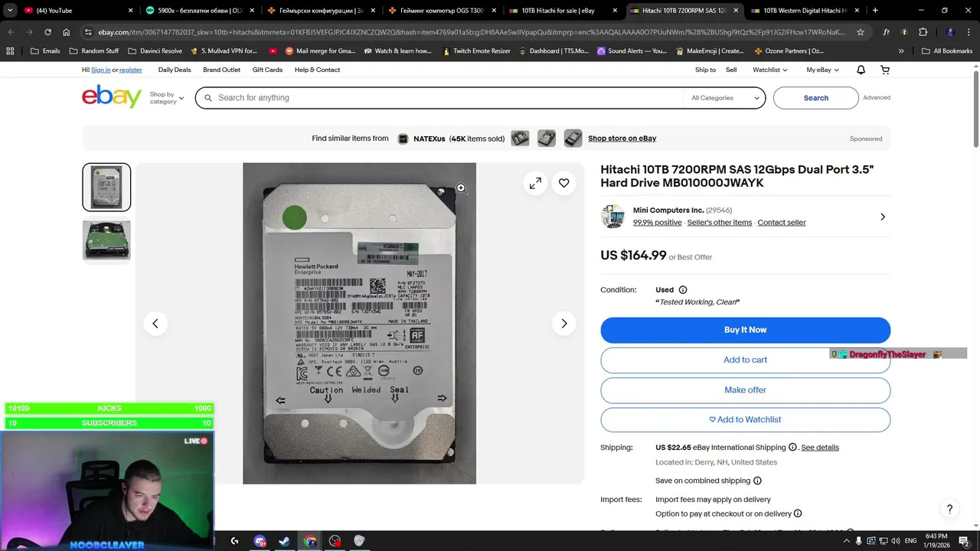Open Steam from the taskbar

[x=284, y=541]
